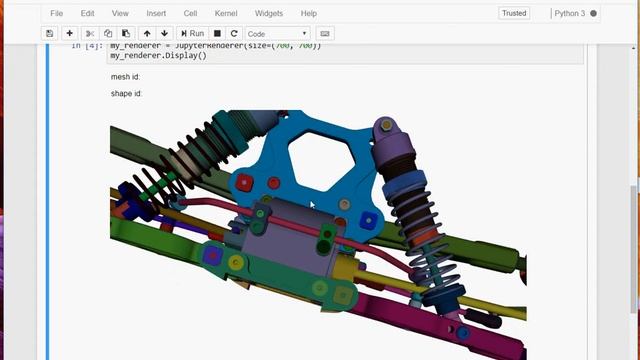Click the my_renderer.Display() code line

click(158, 56)
